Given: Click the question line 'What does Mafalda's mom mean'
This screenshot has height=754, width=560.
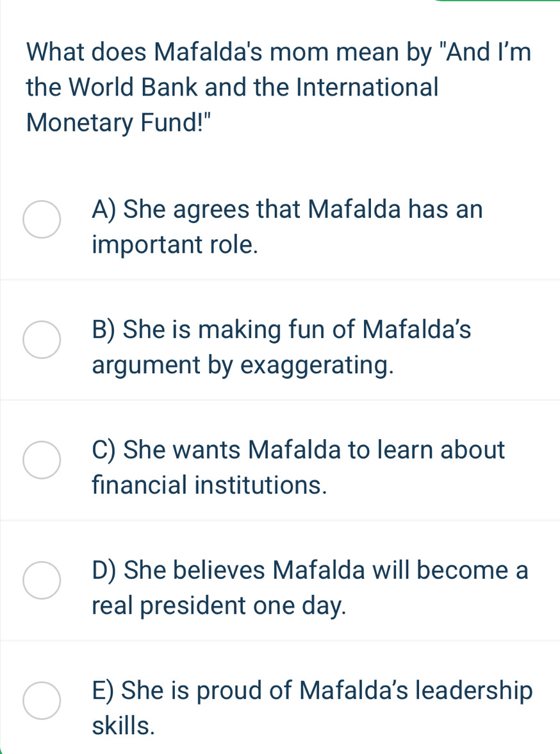Looking at the screenshot, I should click(x=279, y=49).
